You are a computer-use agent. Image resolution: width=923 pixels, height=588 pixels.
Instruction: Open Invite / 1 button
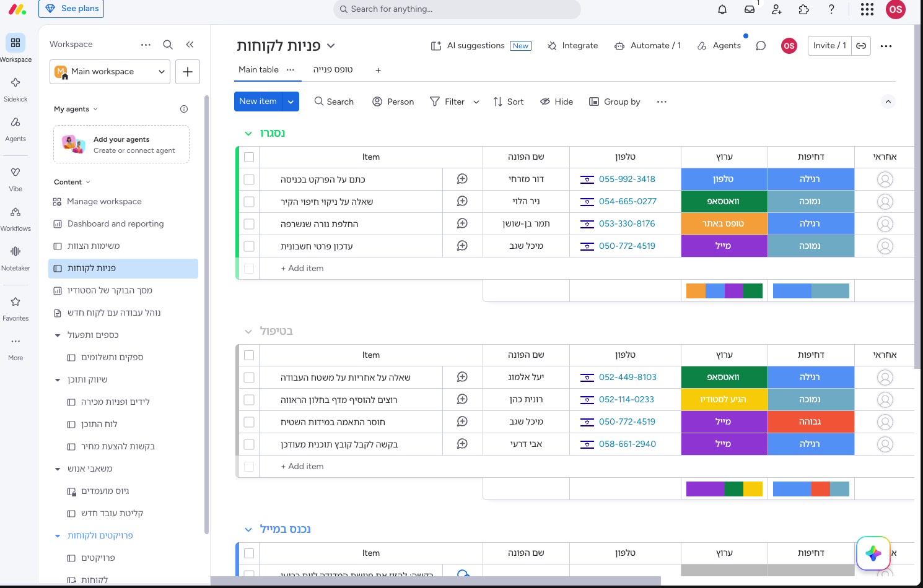[829, 46]
